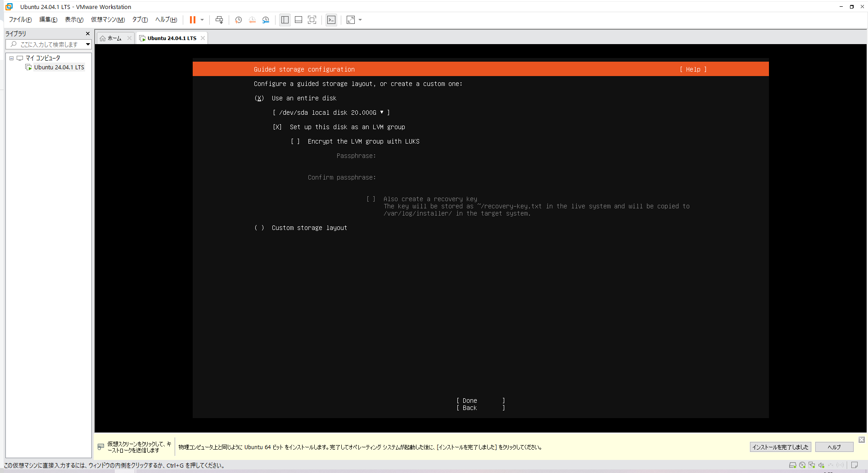Open the snapshot manager
Screen dimensions: 868x473
[x=266, y=20]
